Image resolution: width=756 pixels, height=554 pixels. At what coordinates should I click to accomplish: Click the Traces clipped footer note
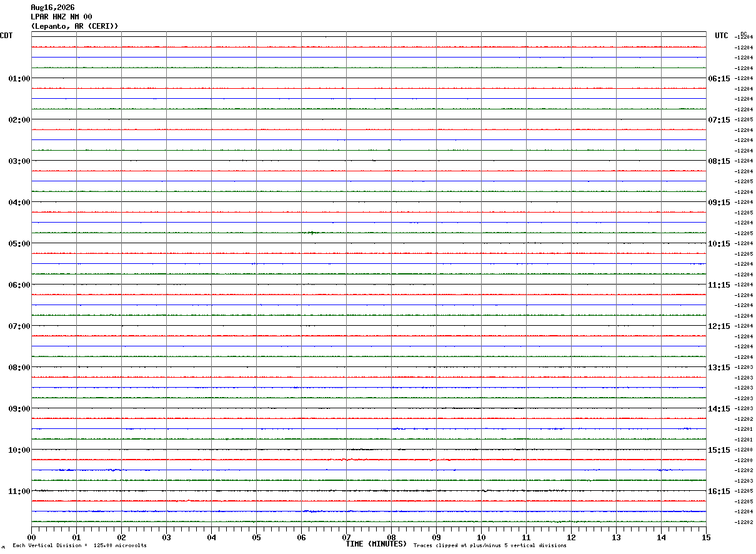pos(490,546)
